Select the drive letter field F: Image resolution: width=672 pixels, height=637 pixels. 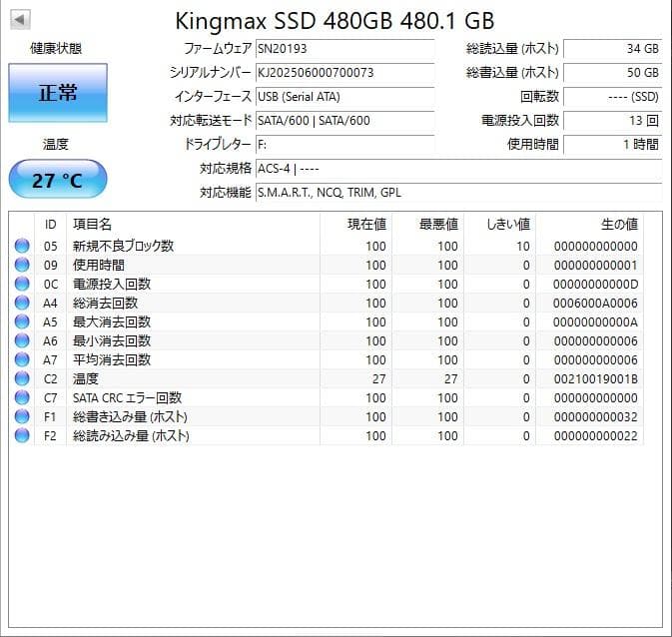(345, 145)
